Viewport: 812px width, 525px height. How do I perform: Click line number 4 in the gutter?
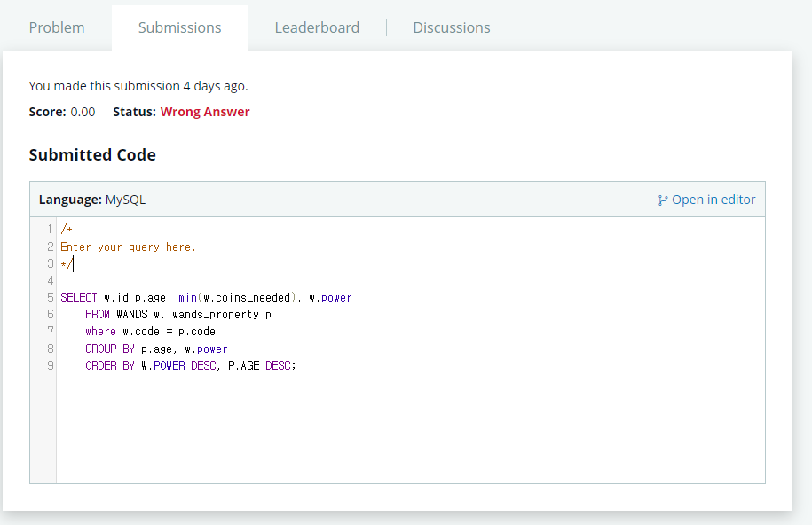point(51,280)
